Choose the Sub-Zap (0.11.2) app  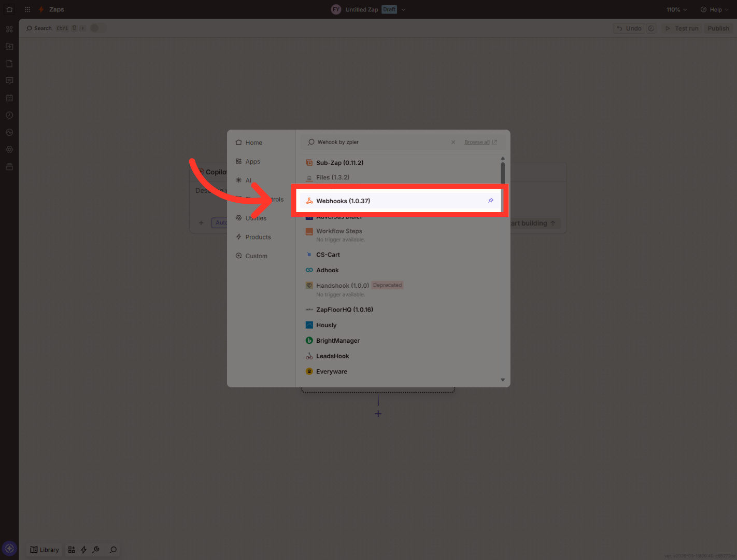(x=340, y=163)
